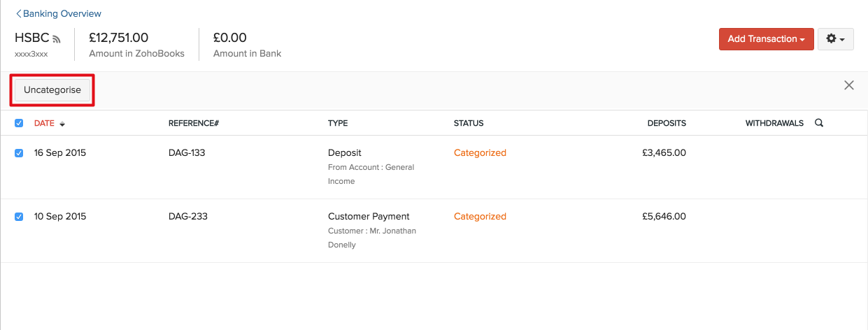Click the bank feed icon beside HSBC
Image resolution: width=868 pixels, height=330 pixels.
[57, 40]
